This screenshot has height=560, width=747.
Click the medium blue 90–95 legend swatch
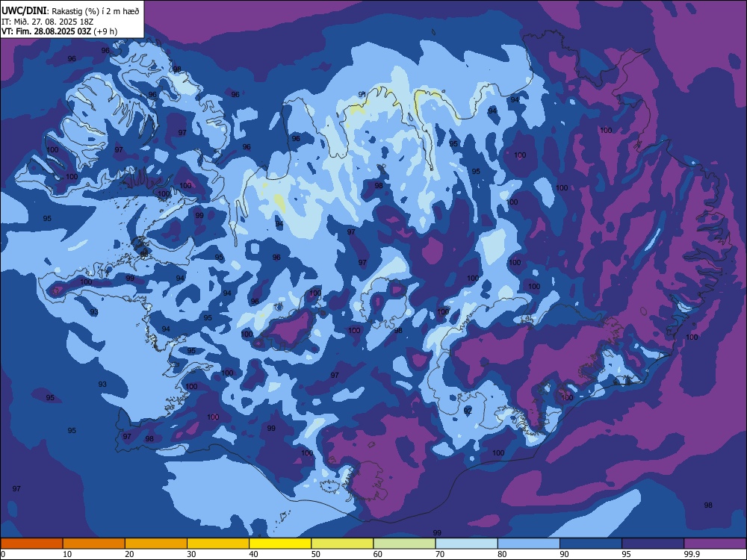click(x=591, y=544)
